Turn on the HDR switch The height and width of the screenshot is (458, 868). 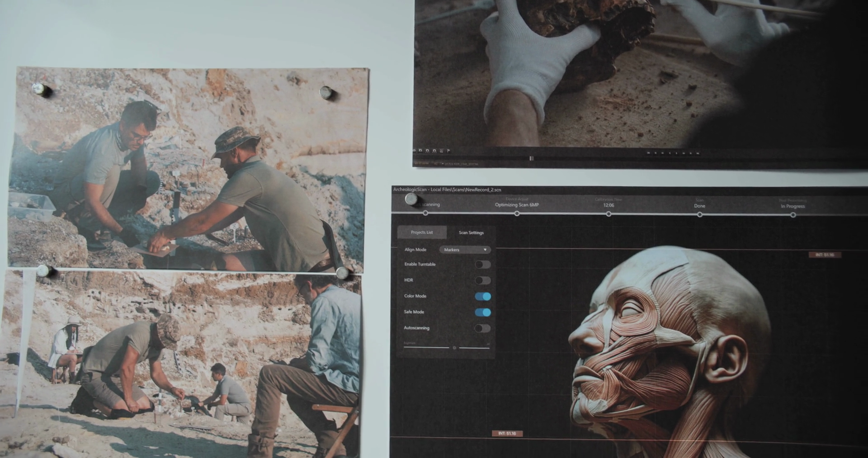click(x=482, y=280)
